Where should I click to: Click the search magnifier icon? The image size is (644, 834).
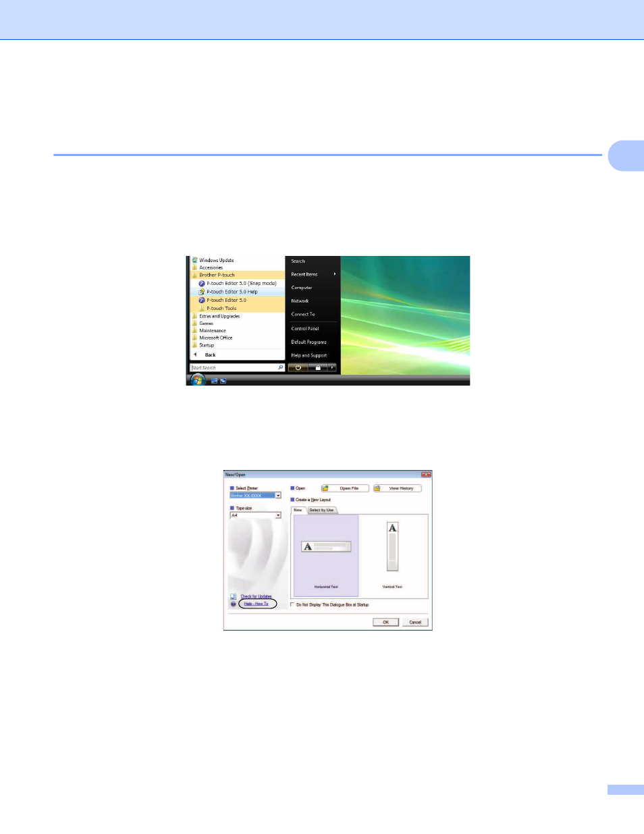[x=281, y=367]
